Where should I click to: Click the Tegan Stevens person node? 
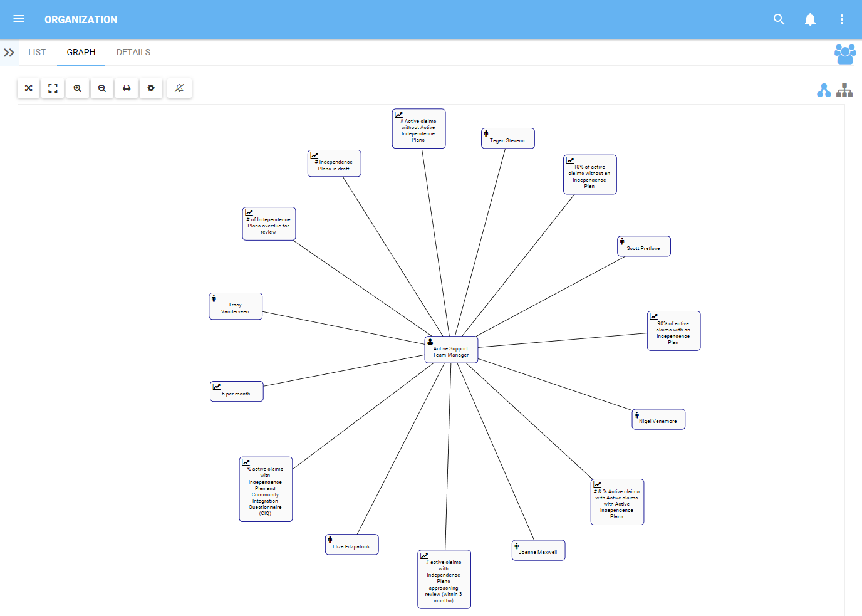tap(507, 138)
